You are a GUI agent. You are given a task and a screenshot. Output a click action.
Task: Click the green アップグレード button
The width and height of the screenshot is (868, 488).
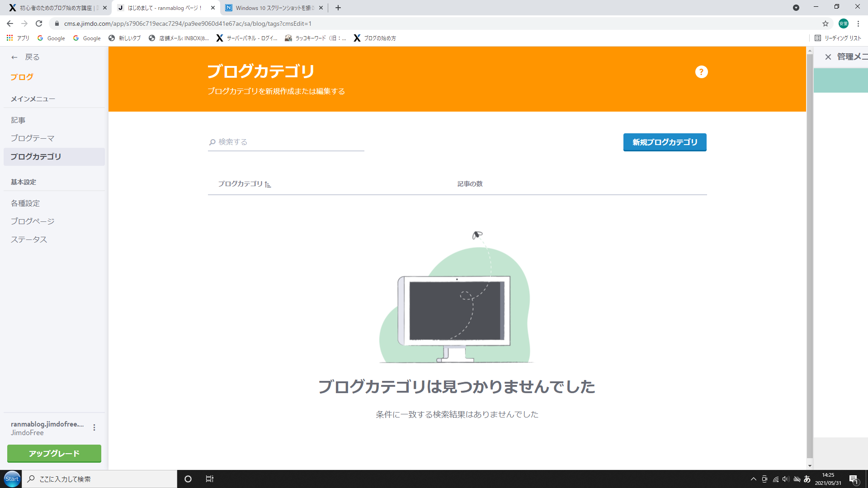54,453
